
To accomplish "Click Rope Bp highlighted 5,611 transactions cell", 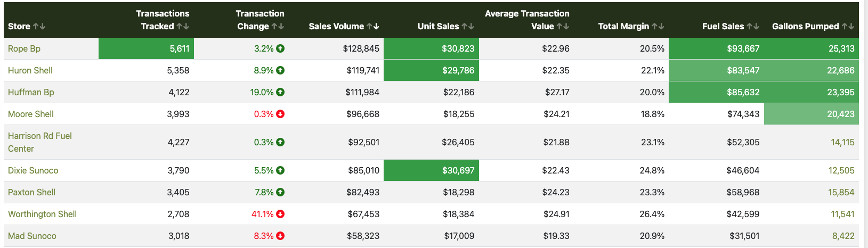I will coord(146,48).
